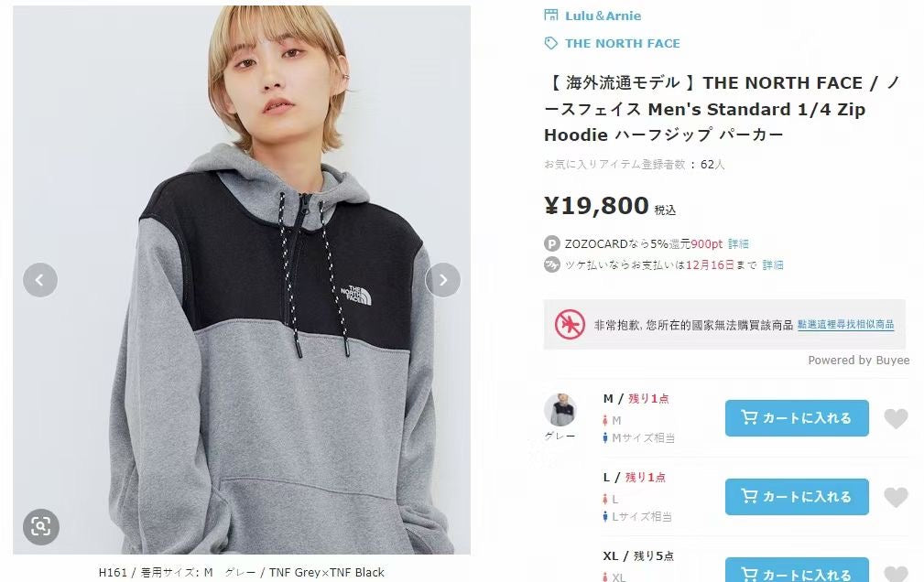Favorite the M size item
This screenshot has height=582, width=924.
(896, 419)
